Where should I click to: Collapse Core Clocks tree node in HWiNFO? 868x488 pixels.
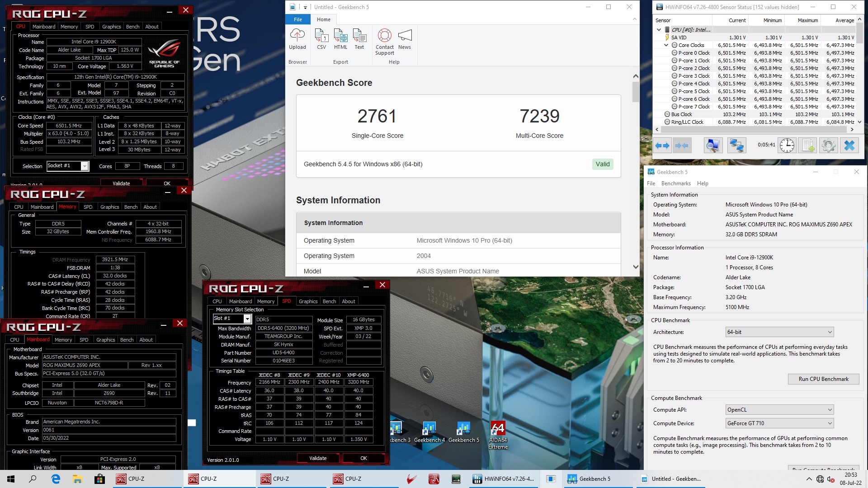pos(666,45)
